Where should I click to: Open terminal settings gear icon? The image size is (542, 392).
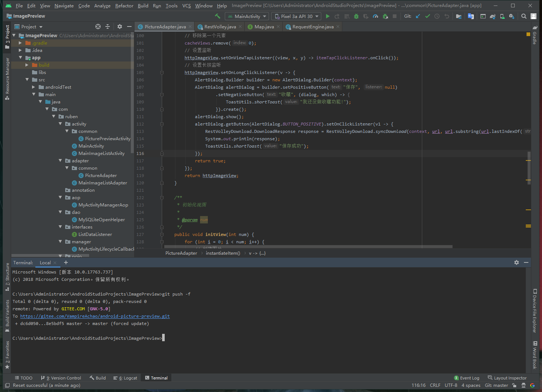coord(516,262)
